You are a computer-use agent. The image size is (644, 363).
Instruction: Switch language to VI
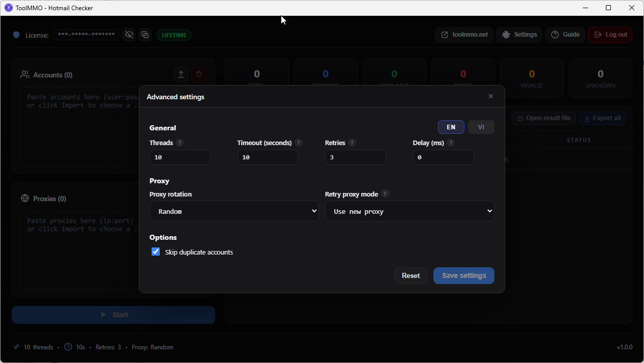(481, 127)
